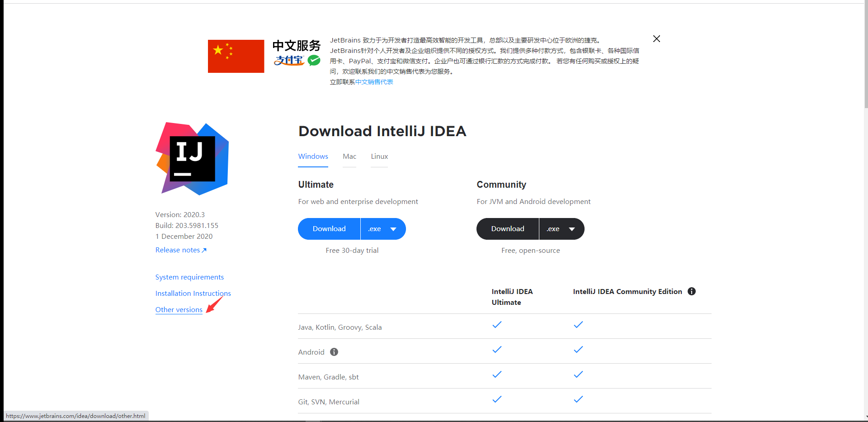This screenshot has width=868, height=422.
Task: Click the 'Free 30-day trial' text
Action: point(352,251)
